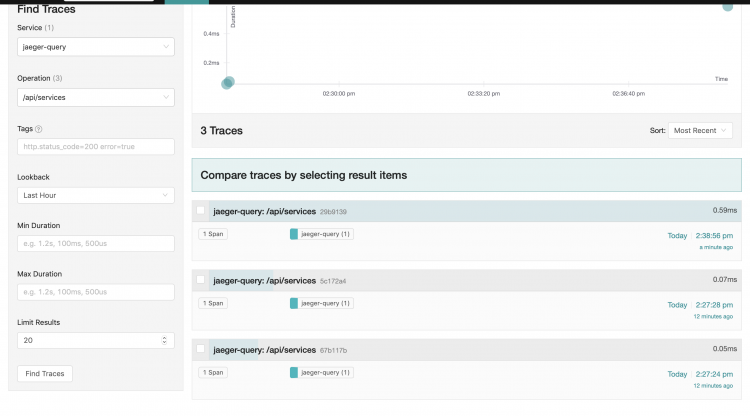The image size is (750, 416).
Task: Select checkbox for trace 67b117b
Action: 201,349
